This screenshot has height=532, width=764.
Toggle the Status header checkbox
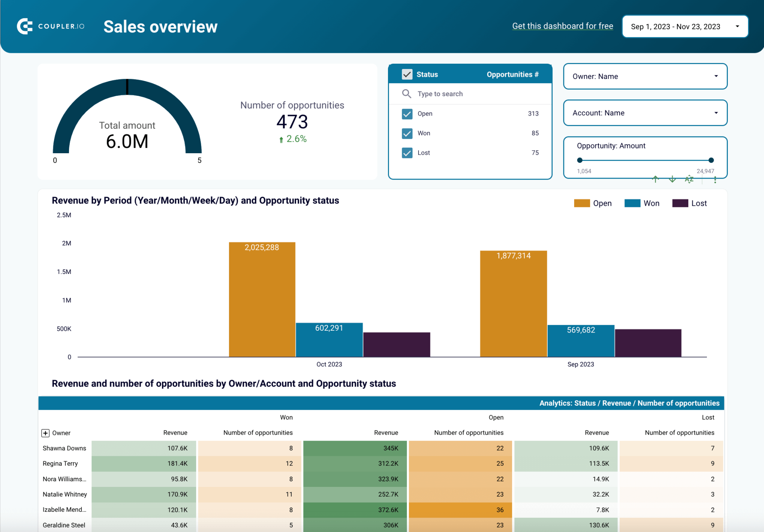[407, 74]
